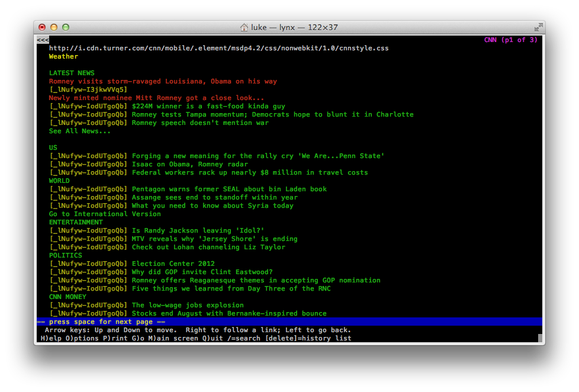This screenshot has height=392, width=579.
Task: Select 'The low-wage jobs explosion' story
Action: tap(188, 306)
